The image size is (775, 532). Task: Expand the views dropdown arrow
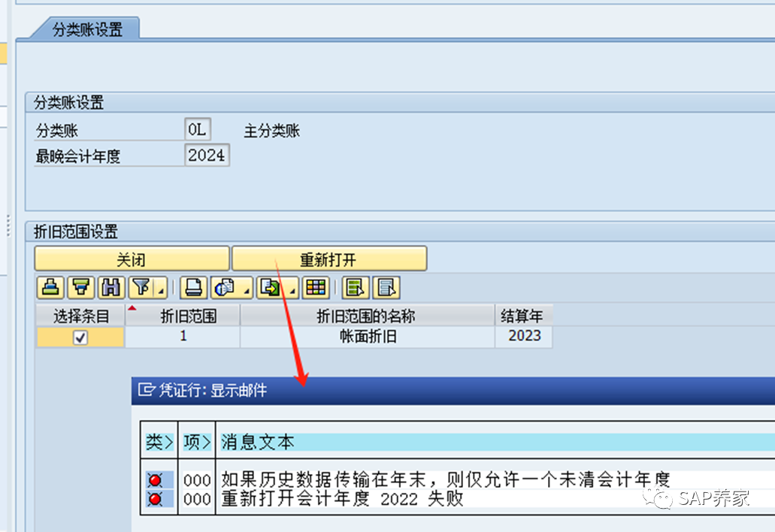pyautogui.click(x=246, y=288)
